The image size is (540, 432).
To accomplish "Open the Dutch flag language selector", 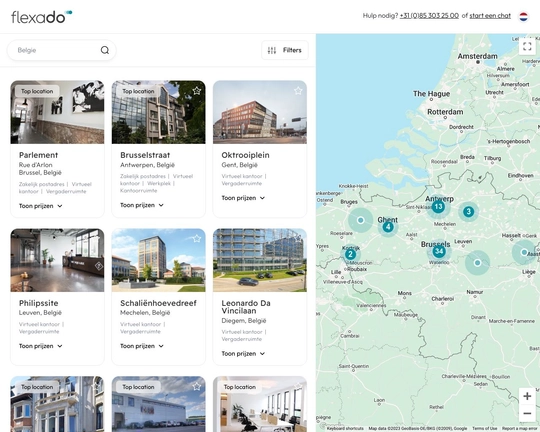I will pyautogui.click(x=523, y=17).
